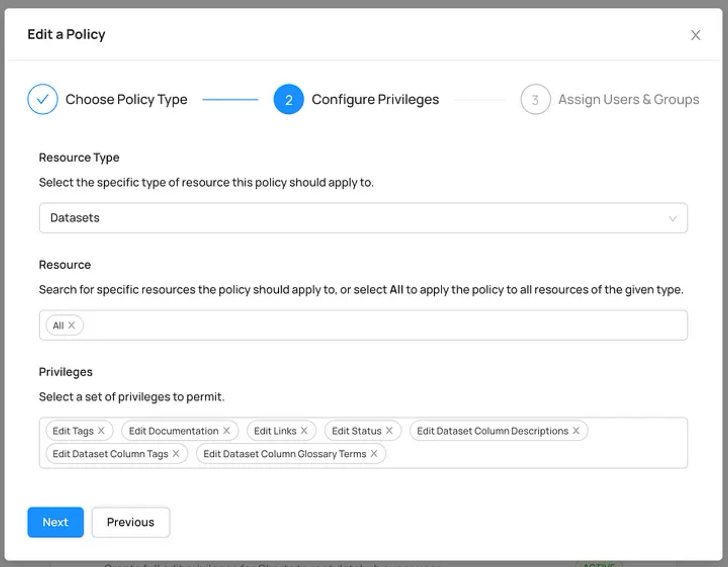Select step 3 Assign Users & Groups circle
The image size is (728, 567).
tap(535, 99)
